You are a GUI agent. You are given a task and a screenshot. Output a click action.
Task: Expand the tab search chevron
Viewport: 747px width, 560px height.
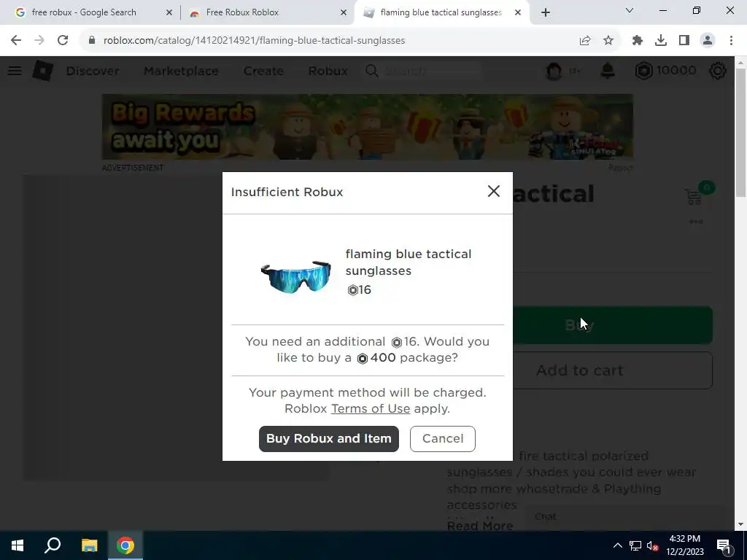click(630, 10)
